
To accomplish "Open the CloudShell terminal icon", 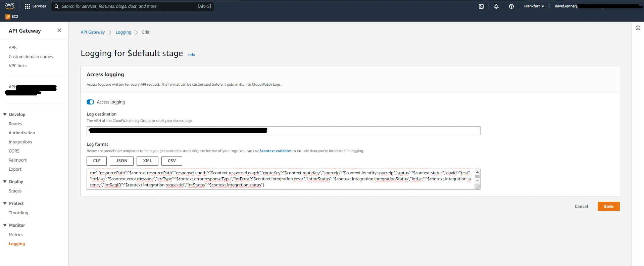I will coord(481,6).
